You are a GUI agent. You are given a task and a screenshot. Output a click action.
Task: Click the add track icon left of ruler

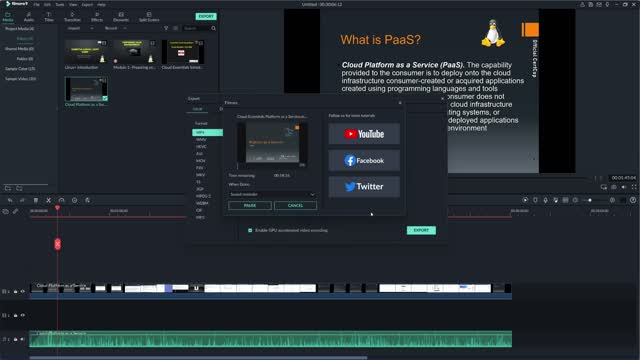[5, 211]
